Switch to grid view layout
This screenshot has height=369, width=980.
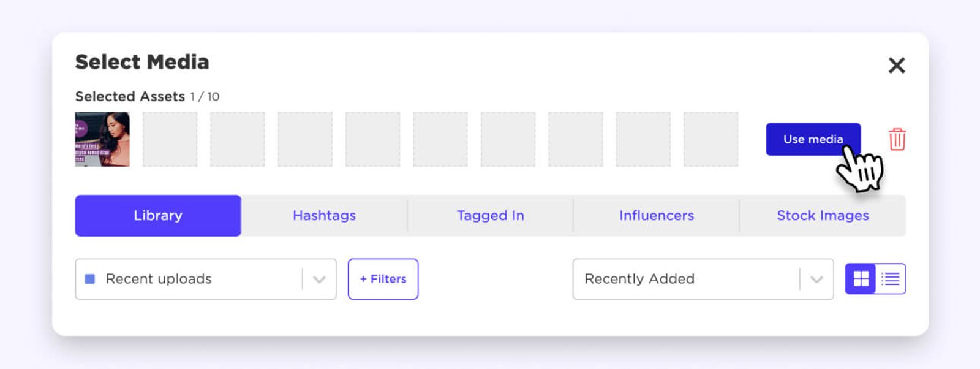tap(861, 279)
